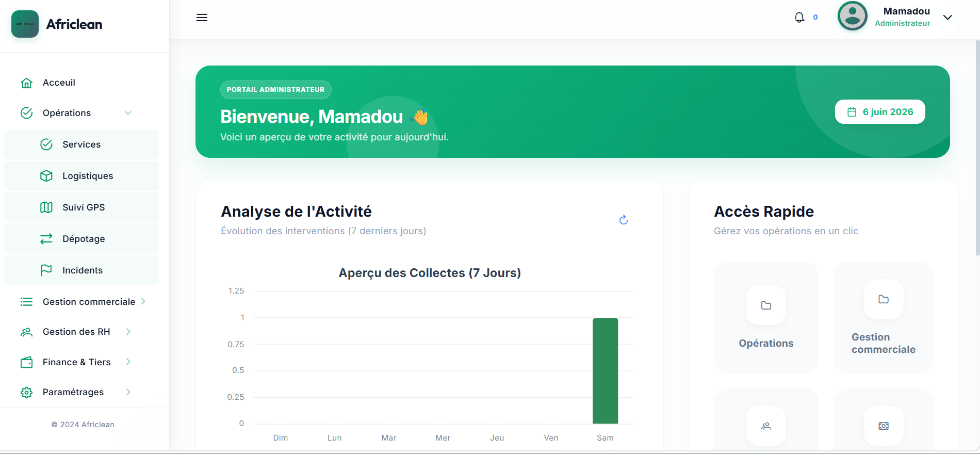Image resolution: width=980 pixels, height=454 pixels.
Task: Click the calendar icon beside 6 juin 2026
Action: [852, 112]
